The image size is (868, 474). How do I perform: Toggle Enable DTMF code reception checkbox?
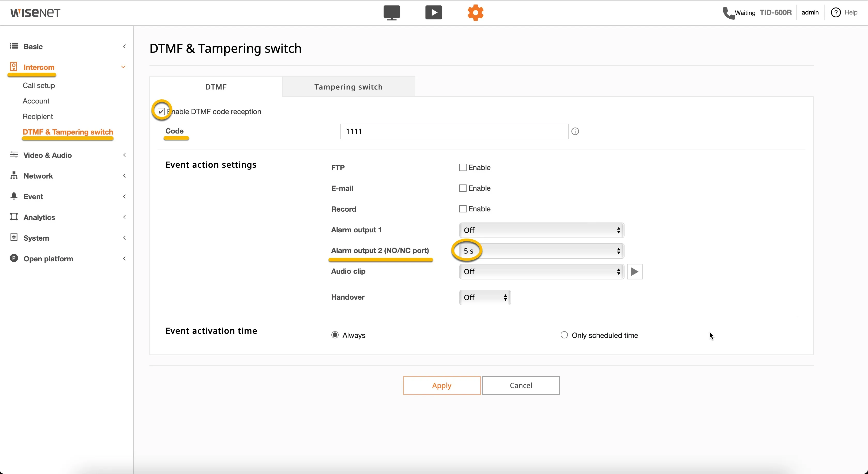161,111
